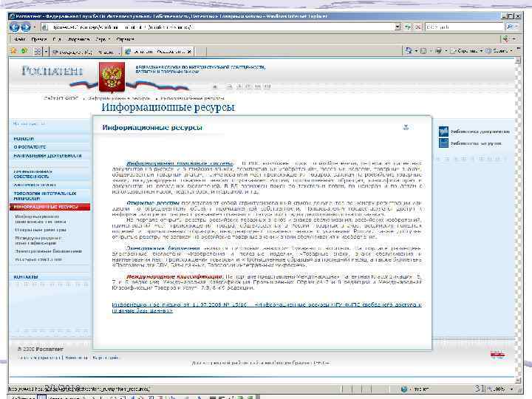Screen dimensions: 532x399
Task: Click the Feeds toolbar icon
Action: pos(423,51)
